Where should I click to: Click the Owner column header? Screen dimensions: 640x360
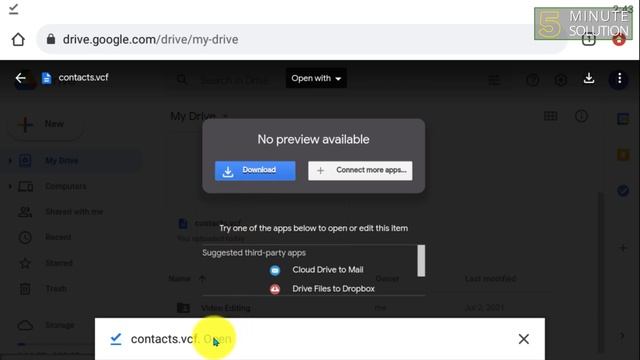click(387, 279)
